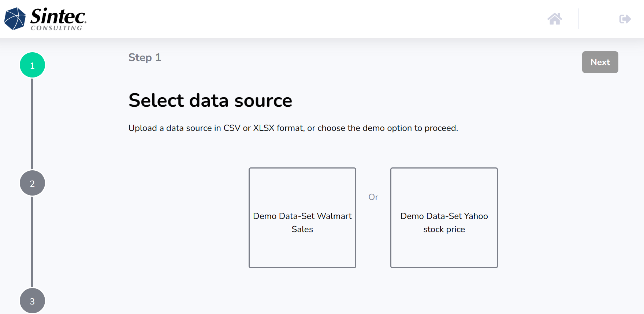Click connector line between steps 2 and 3
This screenshot has height=314, width=644.
tap(32, 242)
